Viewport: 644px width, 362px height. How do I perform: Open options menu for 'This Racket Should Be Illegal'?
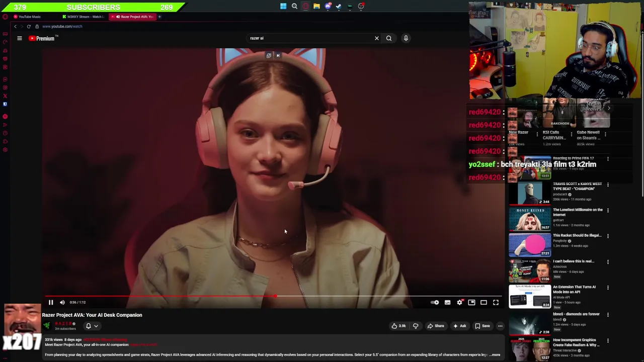tap(608, 236)
